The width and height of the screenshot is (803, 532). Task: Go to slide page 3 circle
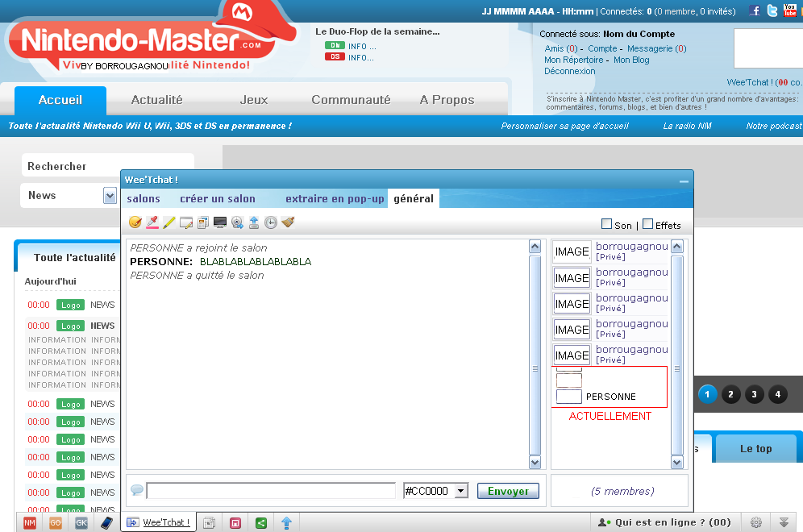tap(755, 394)
